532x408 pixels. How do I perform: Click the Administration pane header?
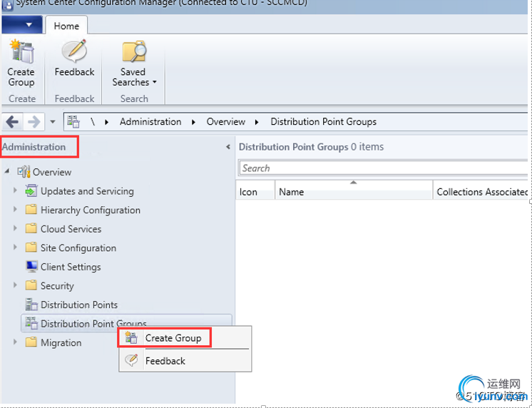tap(34, 147)
